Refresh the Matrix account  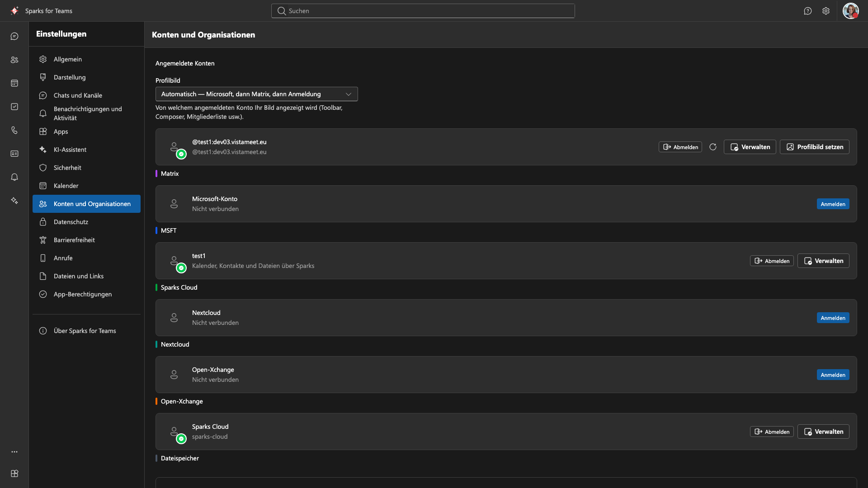pos(713,147)
